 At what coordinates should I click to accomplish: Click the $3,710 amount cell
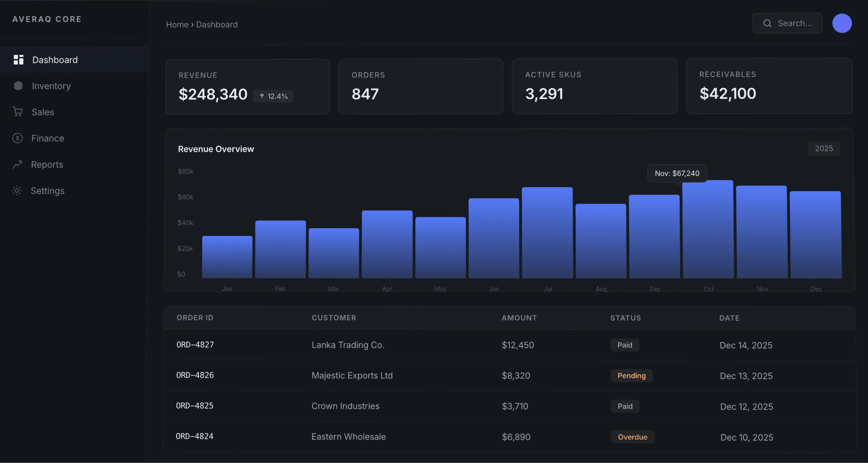click(x=515, y=406)
